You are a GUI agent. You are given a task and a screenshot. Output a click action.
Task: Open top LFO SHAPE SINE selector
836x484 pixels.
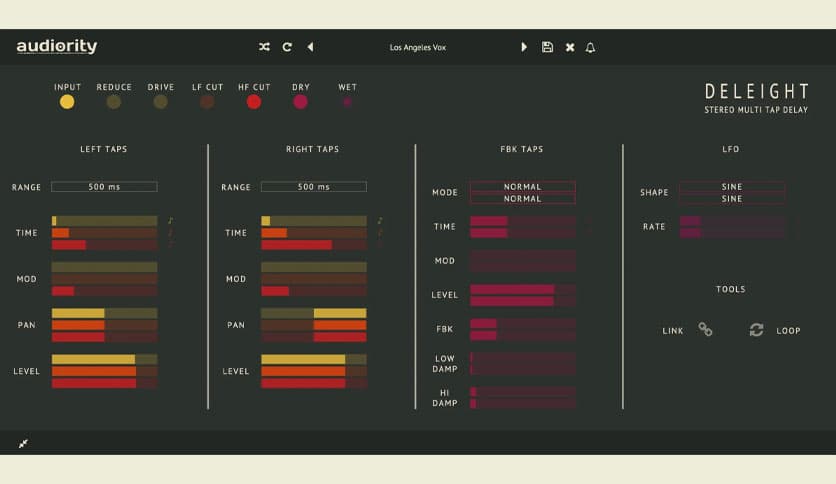pyautogui.click(x=732, y=187)
